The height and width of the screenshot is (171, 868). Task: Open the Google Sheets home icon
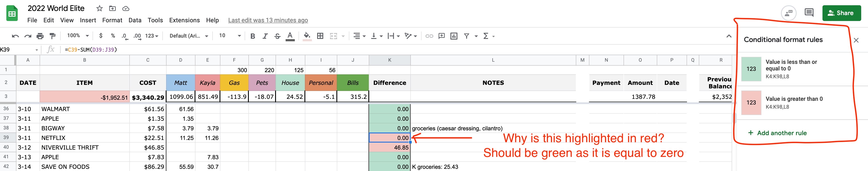12,14
